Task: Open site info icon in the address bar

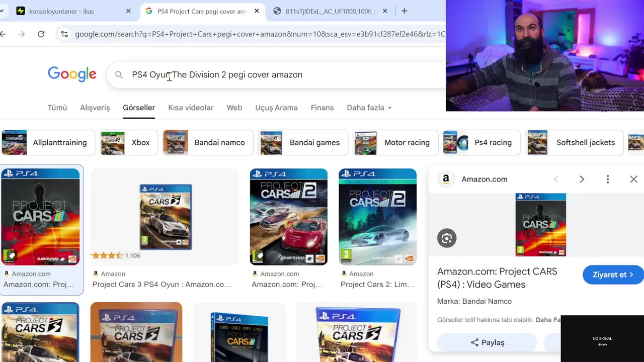Action: coord(64,34)
